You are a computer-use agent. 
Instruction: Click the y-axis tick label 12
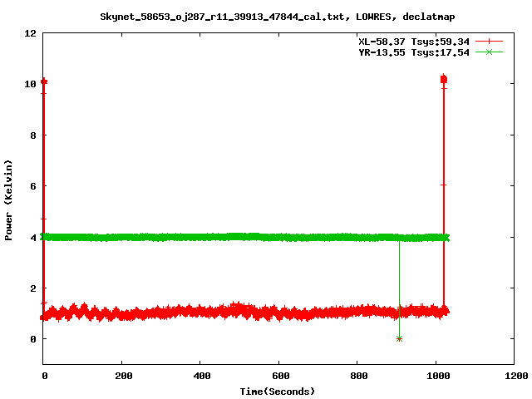tap(30, 33)
